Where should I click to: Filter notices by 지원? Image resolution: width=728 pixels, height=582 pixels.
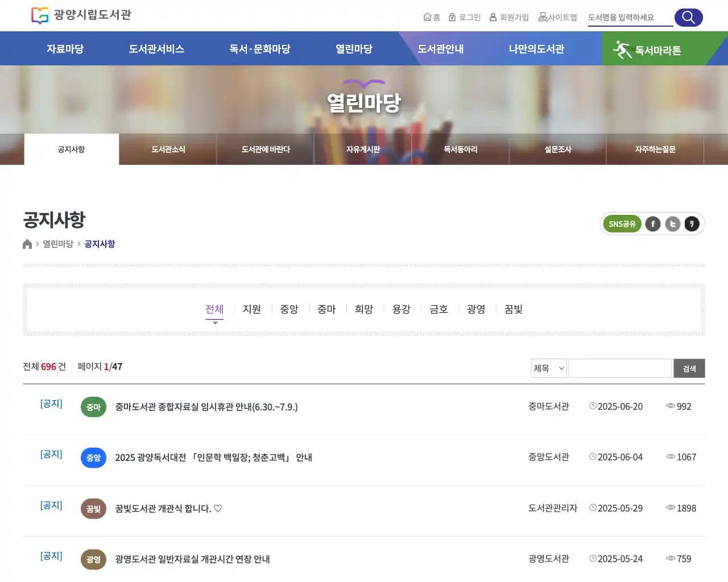click(x=252, y=309)
